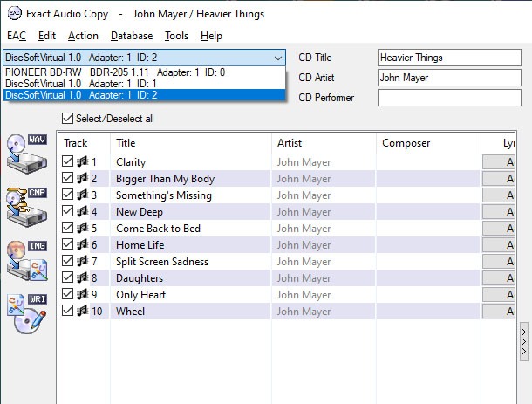532x404 pixels.
Task: Uncheck track 3 Something's Missing
Action: 67,195
